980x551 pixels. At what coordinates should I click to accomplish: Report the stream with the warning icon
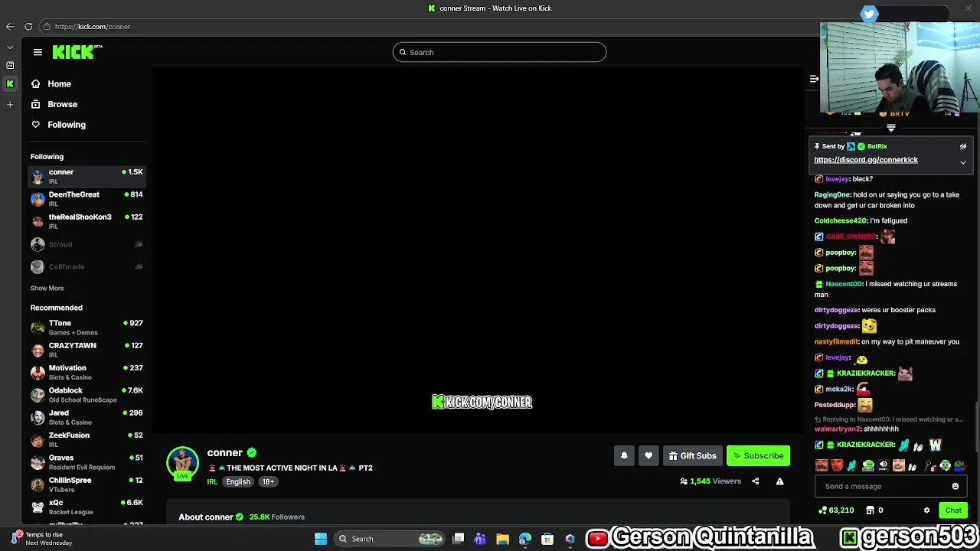pyautogui.click(x=779, y=481)
